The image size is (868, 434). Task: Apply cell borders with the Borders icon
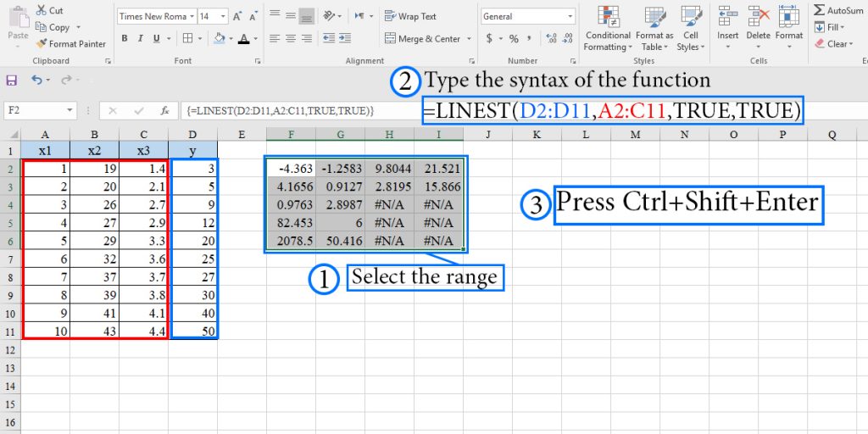pyautogui.click(x=187, y=38)
